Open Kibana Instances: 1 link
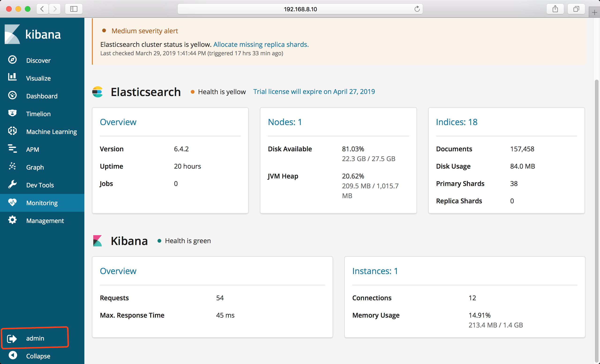Viewport: 600px width, 364px height. pos(375,271)
